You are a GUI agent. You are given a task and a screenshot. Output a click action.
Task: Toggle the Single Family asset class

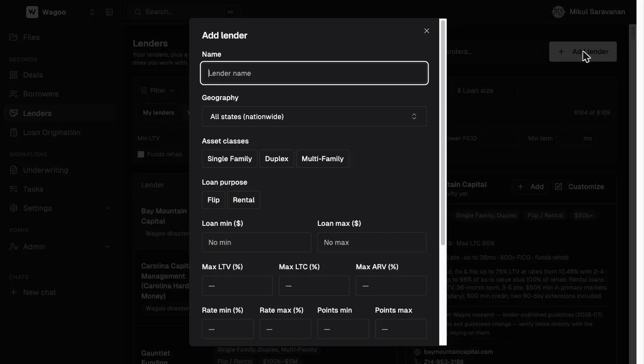(230, 159)
